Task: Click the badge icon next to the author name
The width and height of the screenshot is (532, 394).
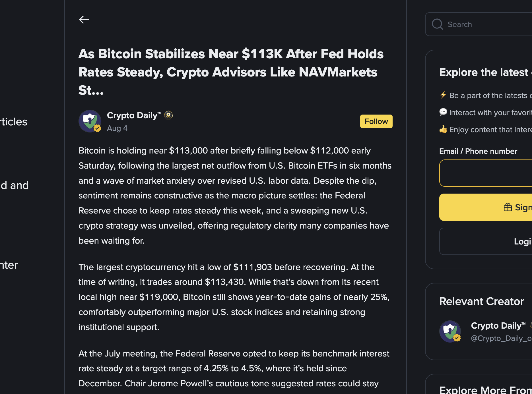Action: (168, 115)
